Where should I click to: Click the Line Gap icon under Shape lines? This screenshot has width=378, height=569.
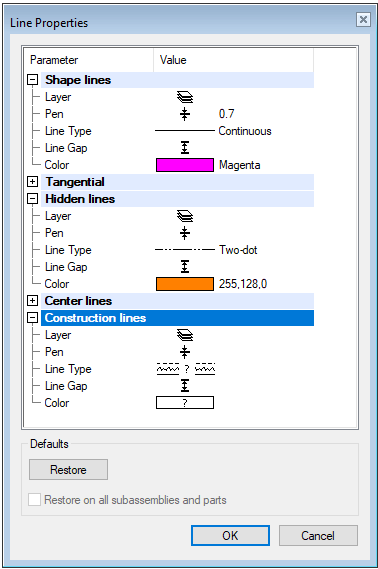coord(185,148)
